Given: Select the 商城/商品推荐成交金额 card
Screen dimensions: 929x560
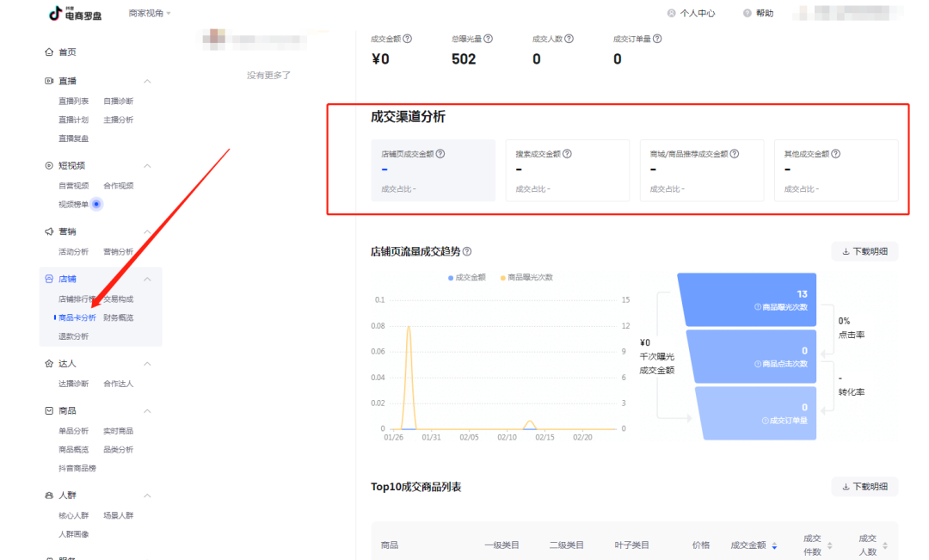Looking at the screenshot, I should pos(702,170).
